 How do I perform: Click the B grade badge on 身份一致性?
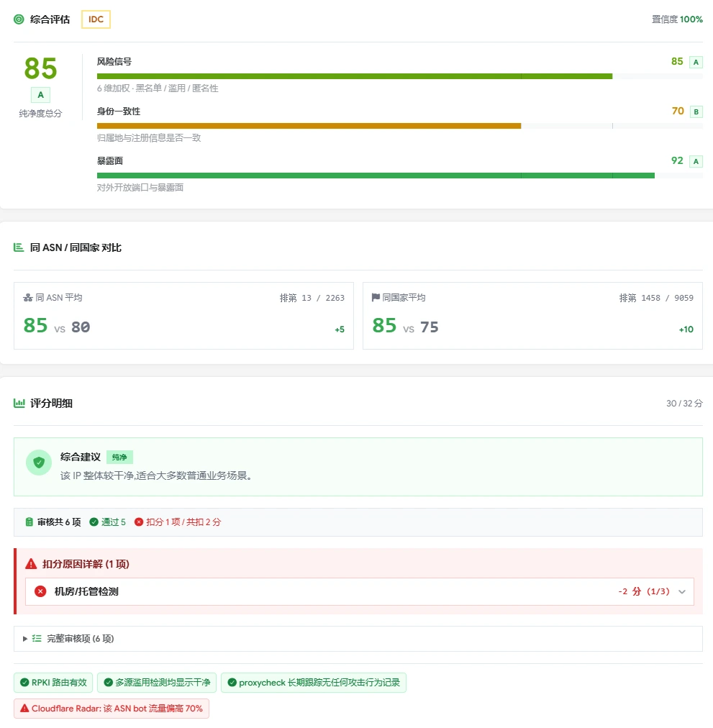tap(696, 112)
